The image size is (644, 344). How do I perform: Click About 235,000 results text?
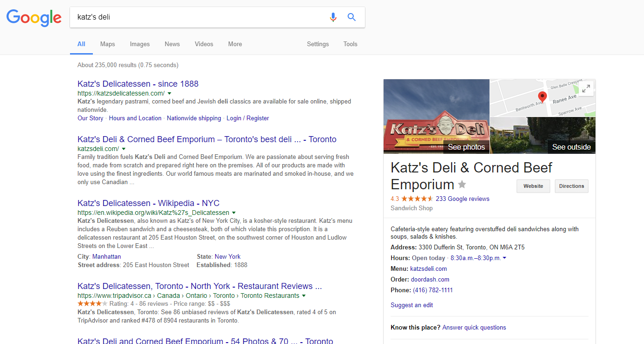click(128, 65)
